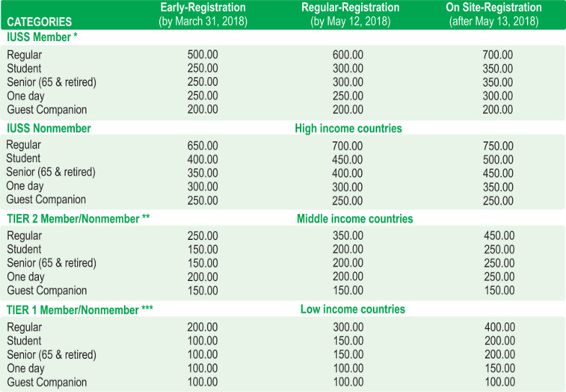Image resolution: width=566 pixels, height=392 pixels.
Task: Click the Low income countries label
Action: pyautogui.click(x=353, y=309)
